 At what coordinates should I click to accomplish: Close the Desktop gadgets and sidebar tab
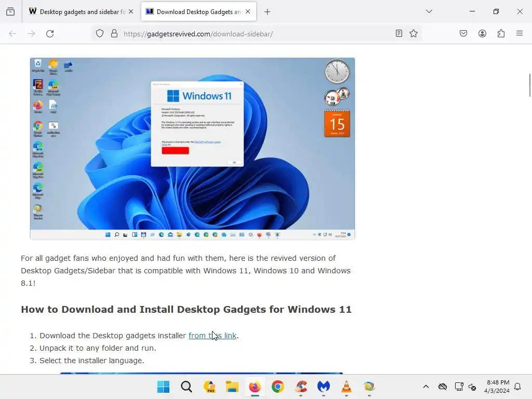click(x=131, y=11)
